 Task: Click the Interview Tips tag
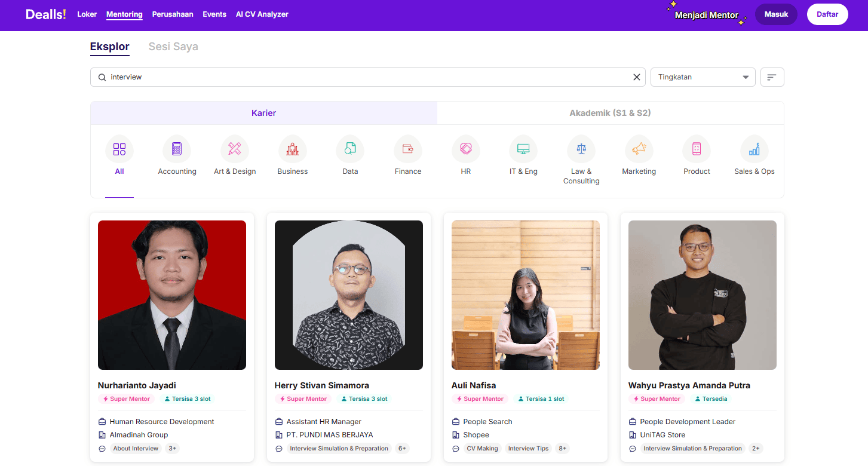click(528, 449)
